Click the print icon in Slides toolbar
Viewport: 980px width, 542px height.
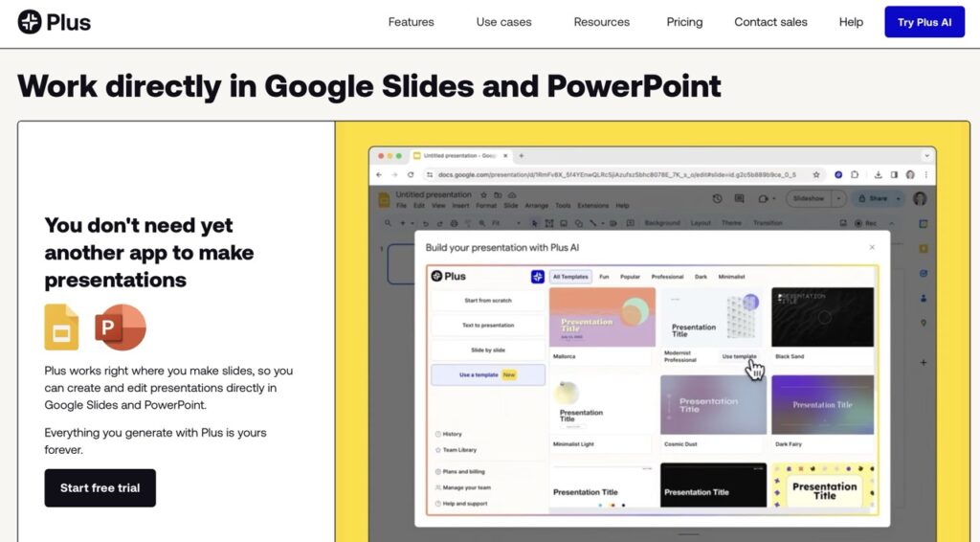tap(455, 223)
